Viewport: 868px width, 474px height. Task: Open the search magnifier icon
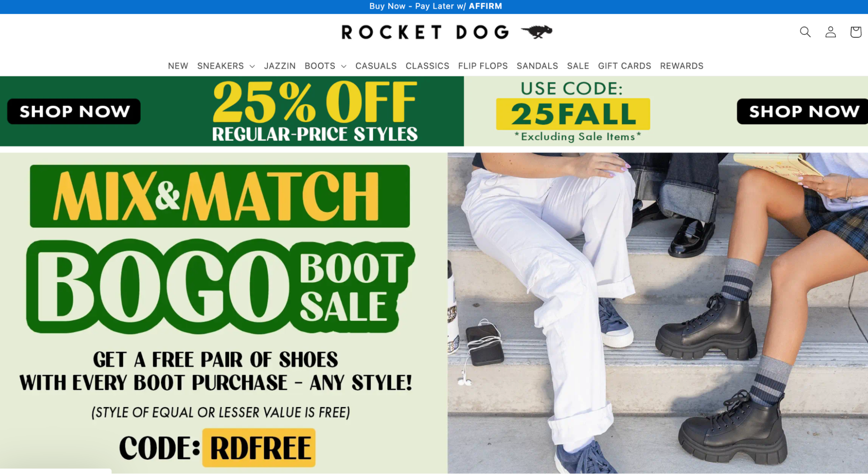[x=805, y=32]
